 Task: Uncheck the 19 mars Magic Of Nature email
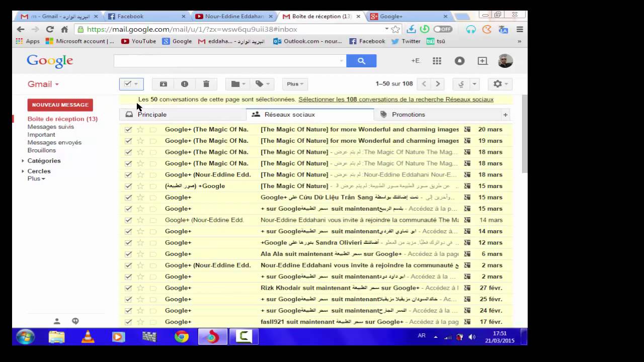pyautogui.click(x=128, y=141)
